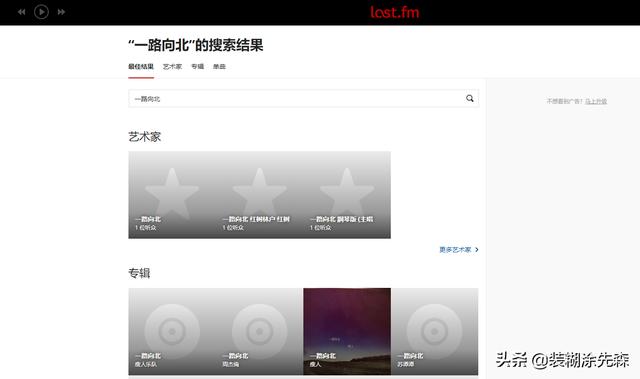Open the 一路向北 album by 瘦人乐队

(x=172, y=332)
